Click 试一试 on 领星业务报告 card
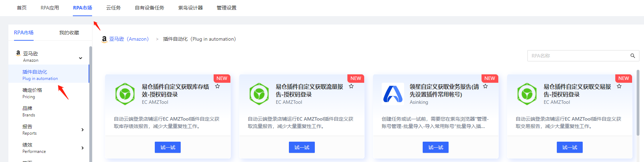Screen dimensions: 644x162 point(436,147)
